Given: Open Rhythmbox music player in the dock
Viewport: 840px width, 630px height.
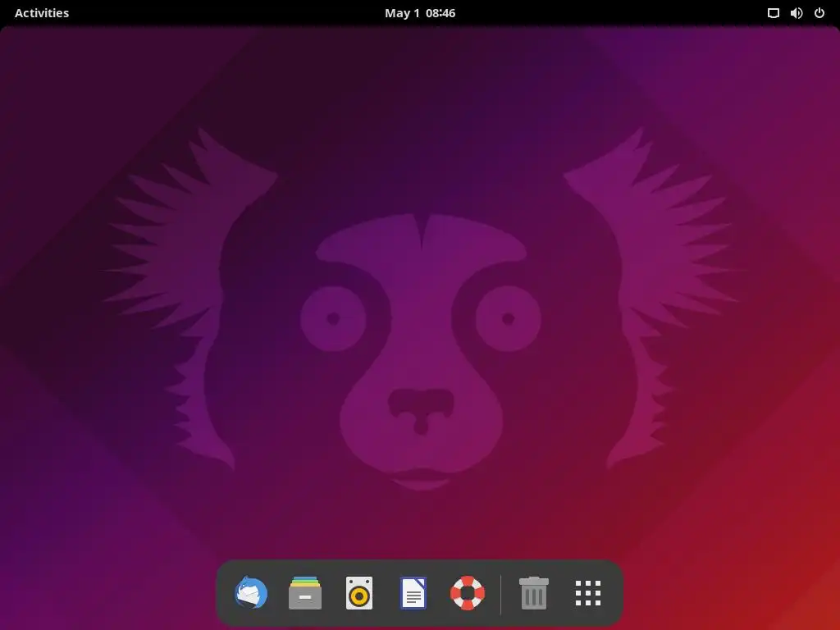Looking at the screenshot, I should click(359, 592).
